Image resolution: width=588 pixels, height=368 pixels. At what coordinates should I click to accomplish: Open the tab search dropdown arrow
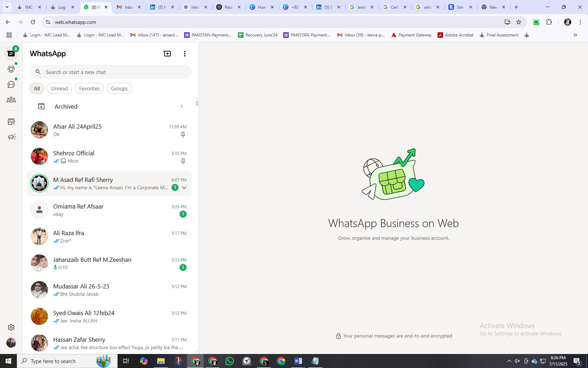[x=7, y=7]
